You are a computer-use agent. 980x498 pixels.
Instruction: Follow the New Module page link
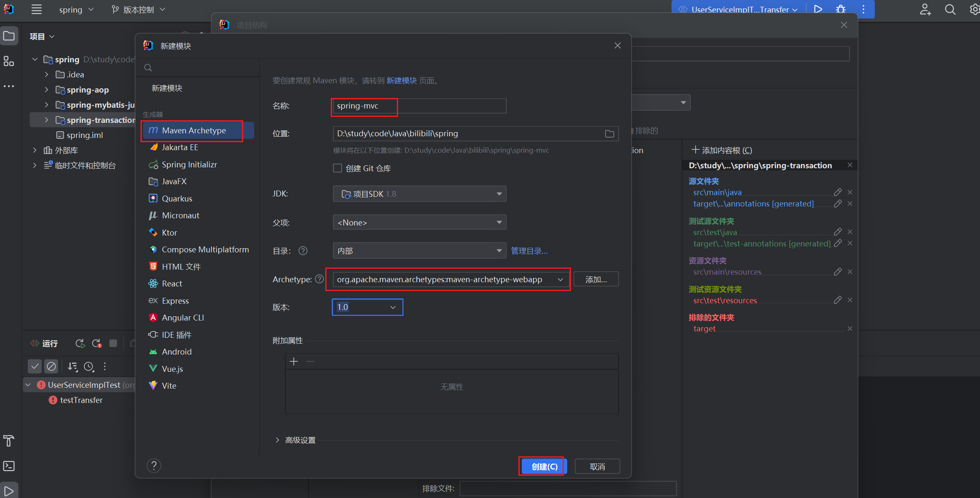coord(401,80)
